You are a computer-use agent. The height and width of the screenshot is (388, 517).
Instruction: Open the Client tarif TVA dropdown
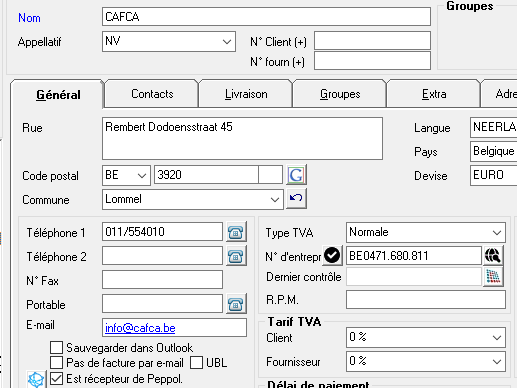coord(497,337)
